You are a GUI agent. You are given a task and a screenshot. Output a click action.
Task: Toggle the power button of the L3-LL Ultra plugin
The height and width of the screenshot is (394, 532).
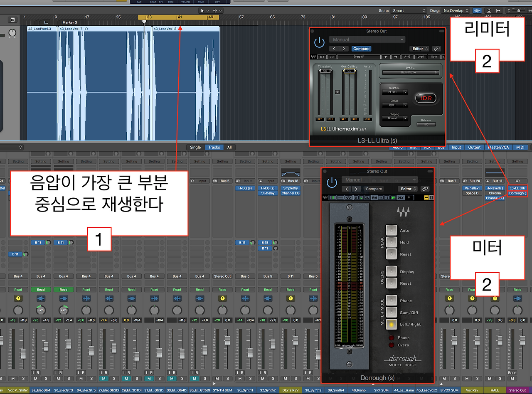tap(319, 42)
